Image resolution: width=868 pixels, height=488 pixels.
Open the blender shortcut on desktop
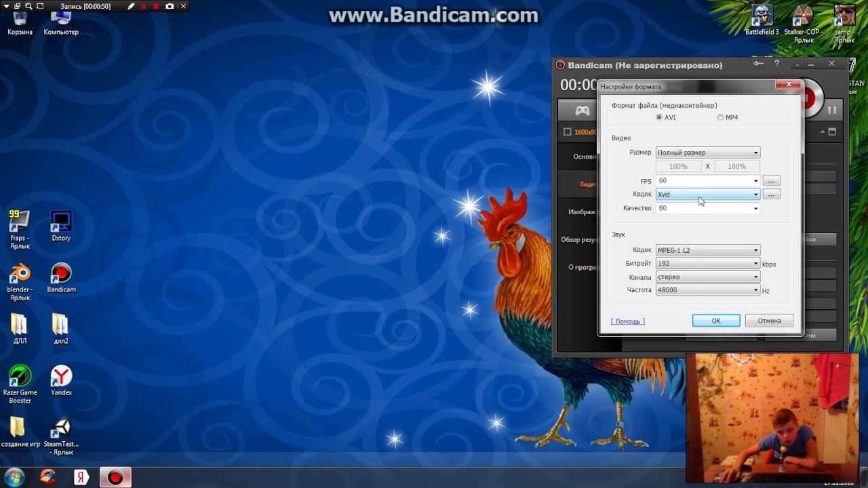[20, 282]
